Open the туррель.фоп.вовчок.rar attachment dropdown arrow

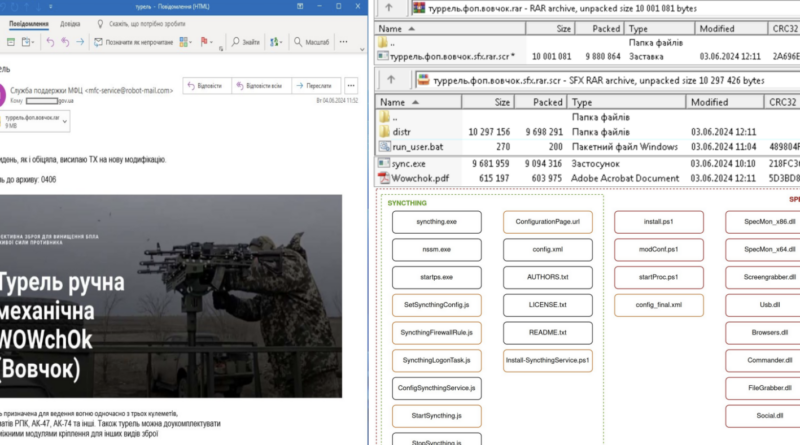click(65, 121)
